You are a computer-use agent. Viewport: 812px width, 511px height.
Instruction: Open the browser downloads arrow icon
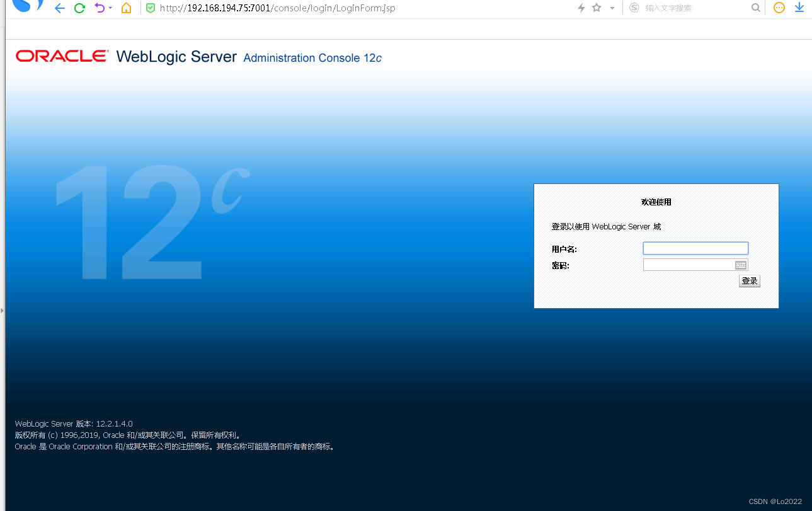point(799,8)
